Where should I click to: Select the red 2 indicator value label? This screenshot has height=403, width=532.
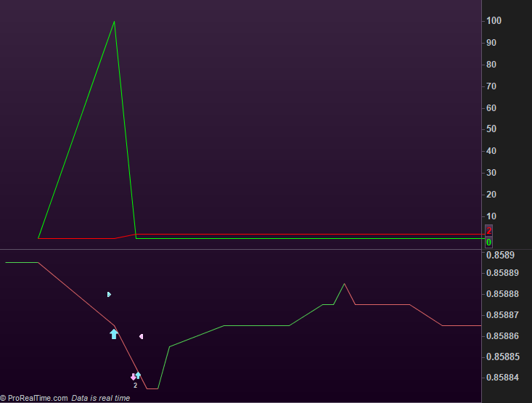click(488, 231)
